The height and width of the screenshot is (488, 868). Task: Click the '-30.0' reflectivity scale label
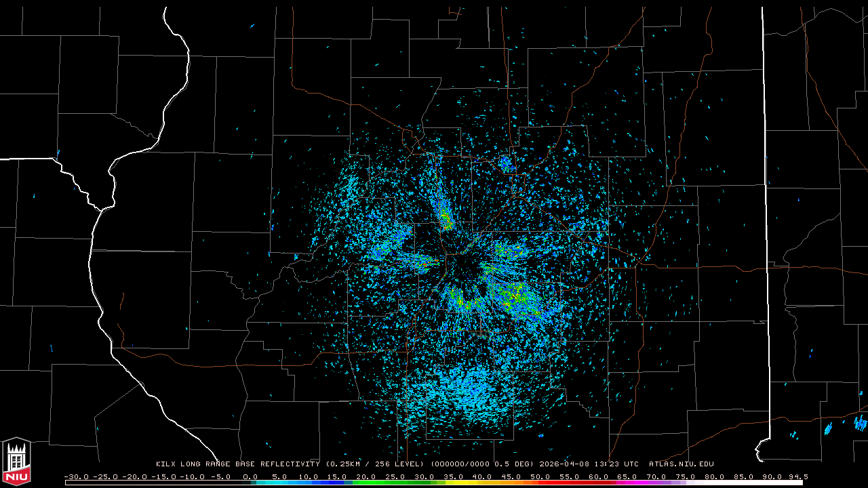coord(77,476)
